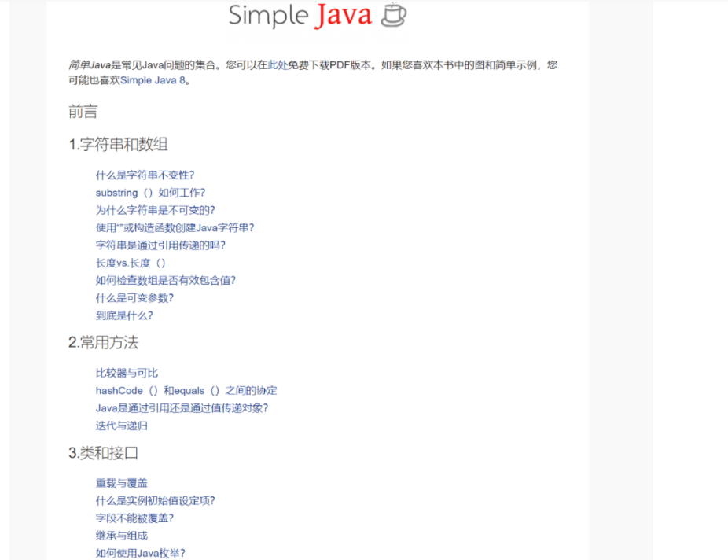Open 到底是什么? link
This screenshot has height=560, width=728.
124,315
